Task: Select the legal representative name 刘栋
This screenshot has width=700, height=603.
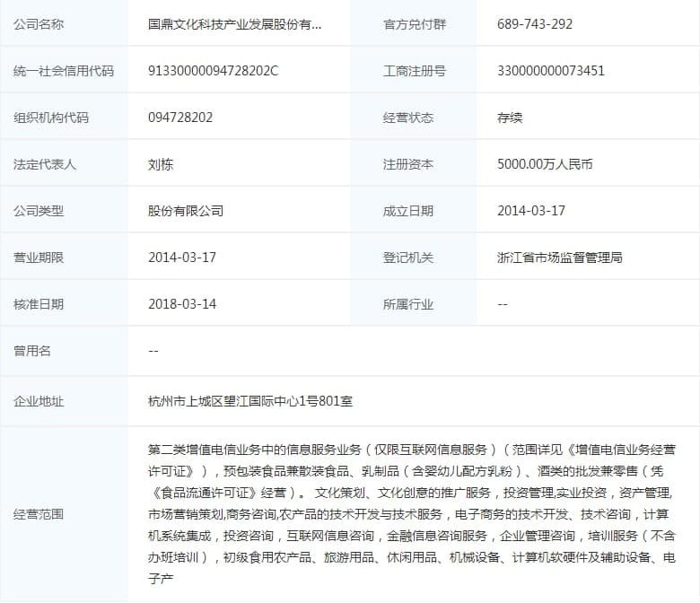Action: pyautogui.click(x=161, y=164)
